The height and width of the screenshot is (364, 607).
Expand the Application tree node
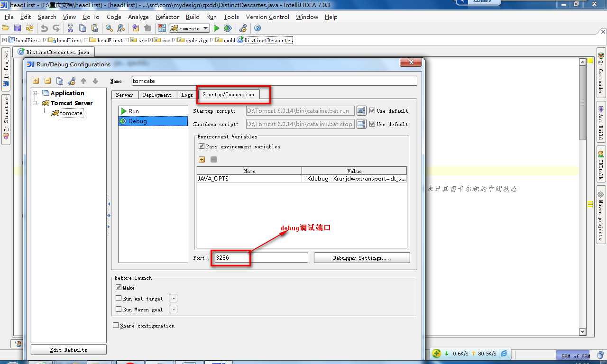[36, 93]
